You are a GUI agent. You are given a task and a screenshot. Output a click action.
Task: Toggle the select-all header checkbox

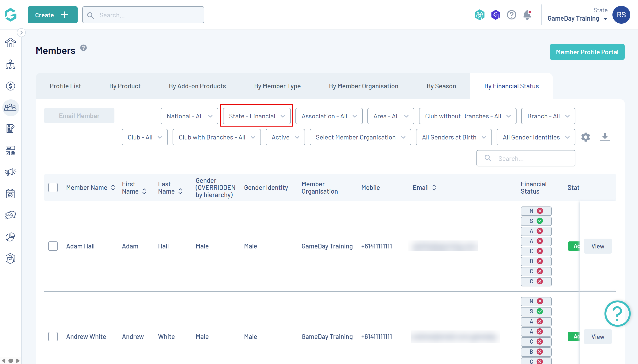click(x=53, y=188)
